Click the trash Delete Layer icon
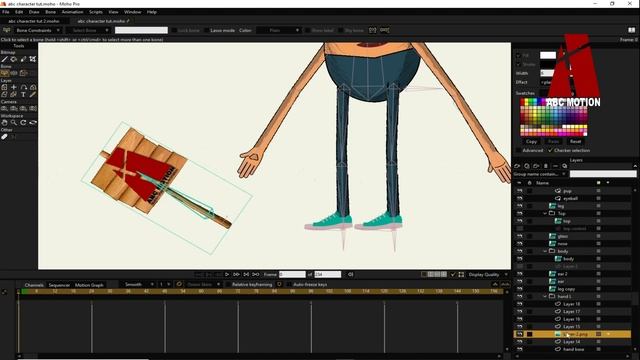 tap(546, 166)
